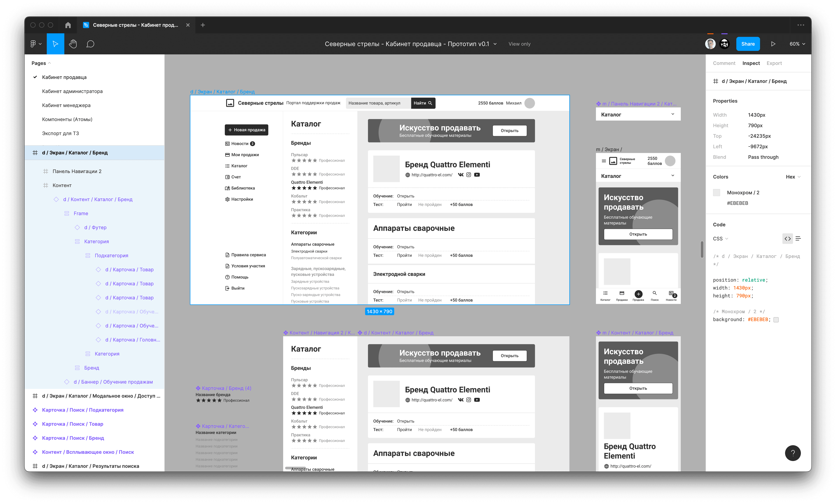Screen dimensions: 836x504
Task: Select the Comment tool bubble
Action: pos(90,44)
